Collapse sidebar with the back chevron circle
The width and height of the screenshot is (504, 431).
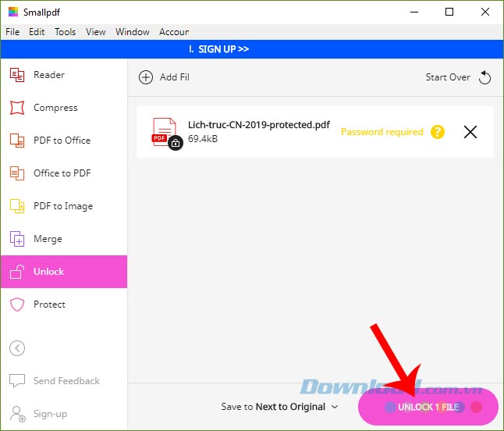pyautogui.click(x=17, y=348)
